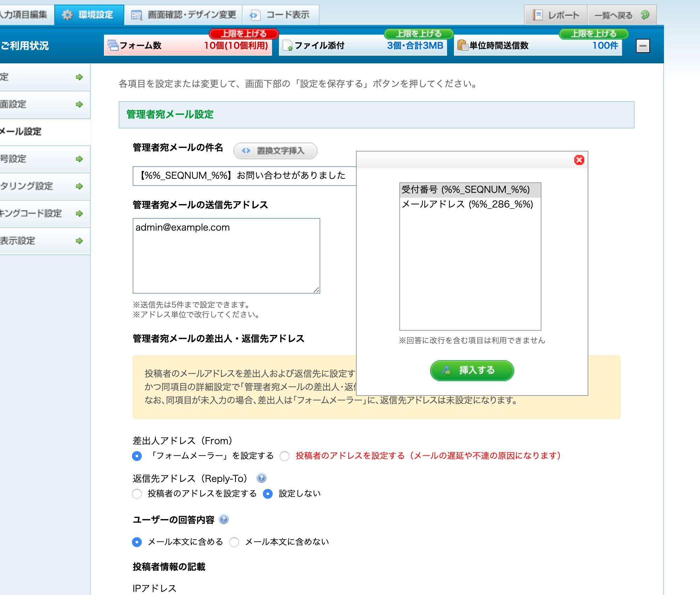Click the green return arrow icon
This screenshot has width=700, height=595.
(645, 15)
